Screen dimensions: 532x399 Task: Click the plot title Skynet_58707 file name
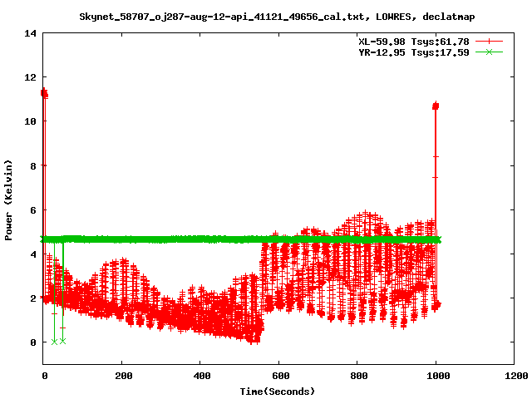(221, 17)
